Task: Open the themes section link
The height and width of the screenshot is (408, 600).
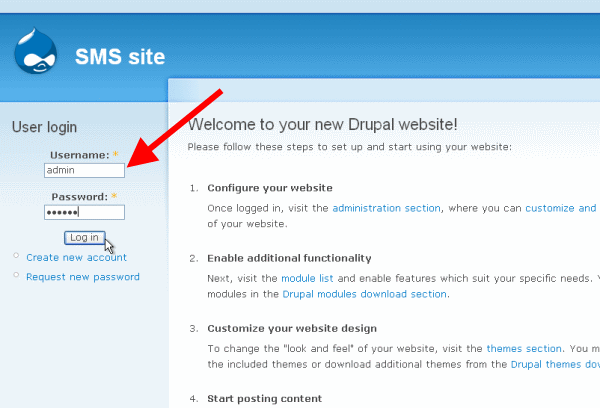Action: point(524,349)
